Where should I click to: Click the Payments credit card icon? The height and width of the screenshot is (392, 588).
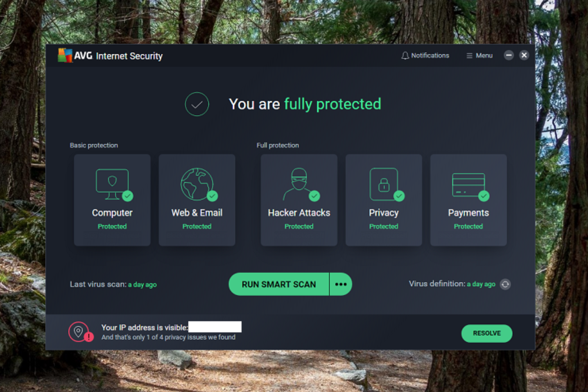pyautogui.click(x=468, y=185)
